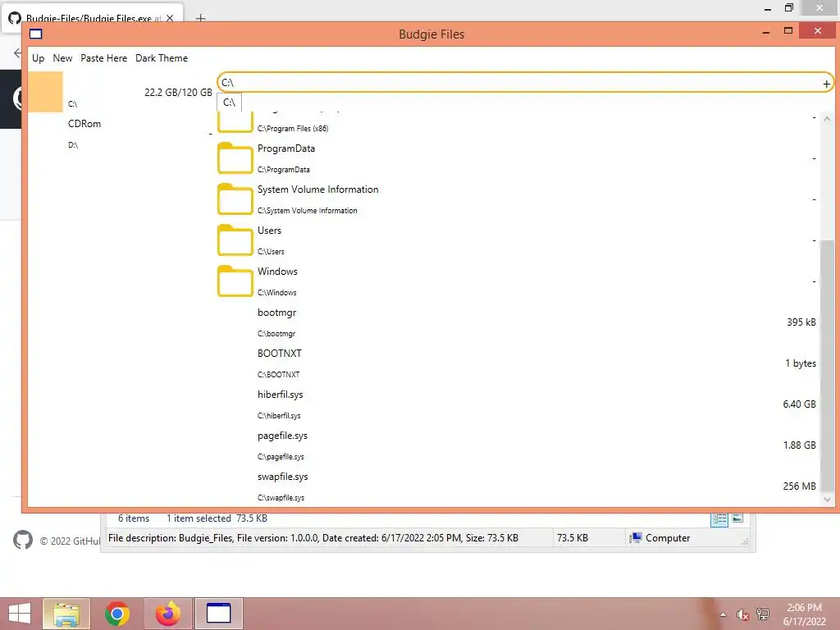The height and width of the screenshot is (630, 840).
Task: Switch Explorer to large icons view
Action: point(737,518)
